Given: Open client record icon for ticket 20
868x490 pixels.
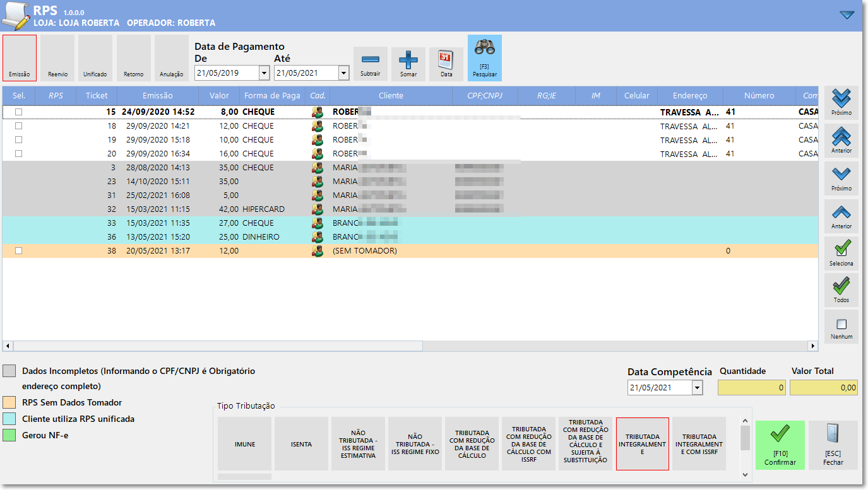Looking at the screenshot, I should coord(318,154).
